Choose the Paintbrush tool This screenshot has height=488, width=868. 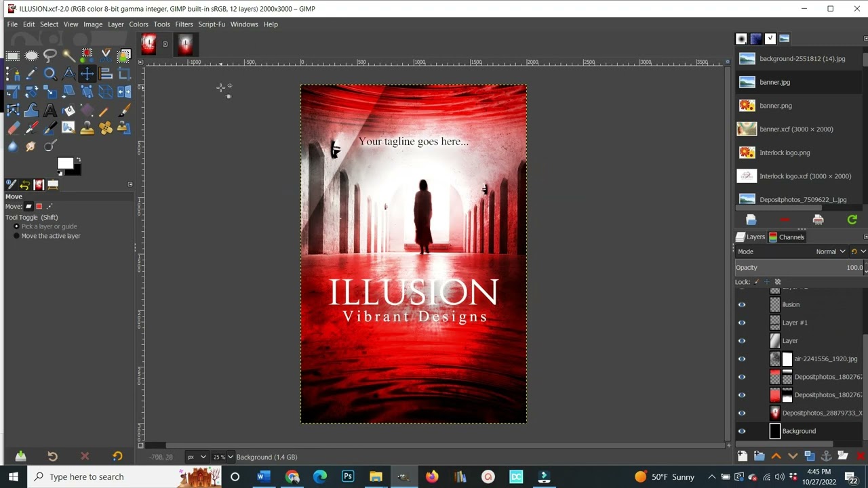124,110
